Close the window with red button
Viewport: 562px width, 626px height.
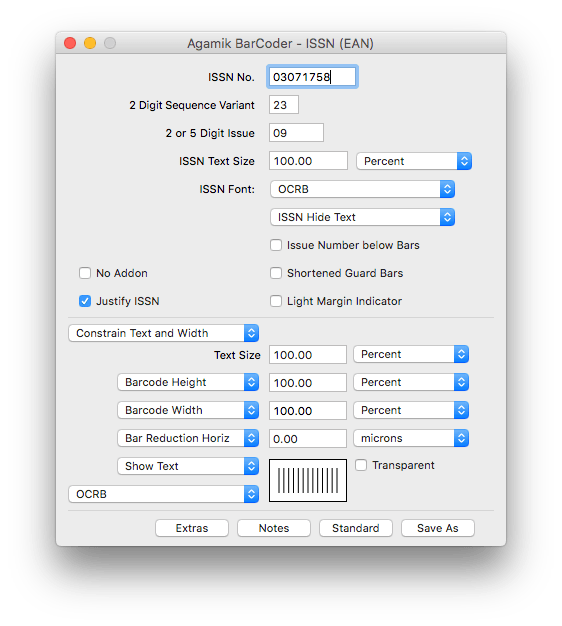70,43
